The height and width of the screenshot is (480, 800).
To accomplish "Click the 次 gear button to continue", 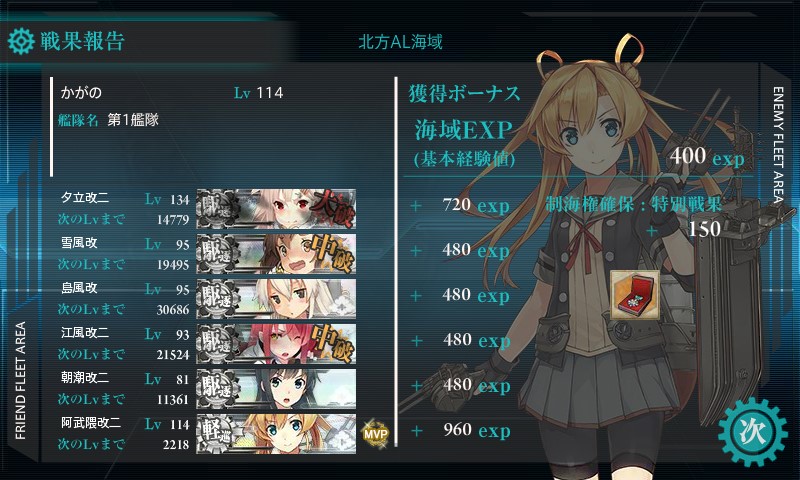I will tap(753, 432).
